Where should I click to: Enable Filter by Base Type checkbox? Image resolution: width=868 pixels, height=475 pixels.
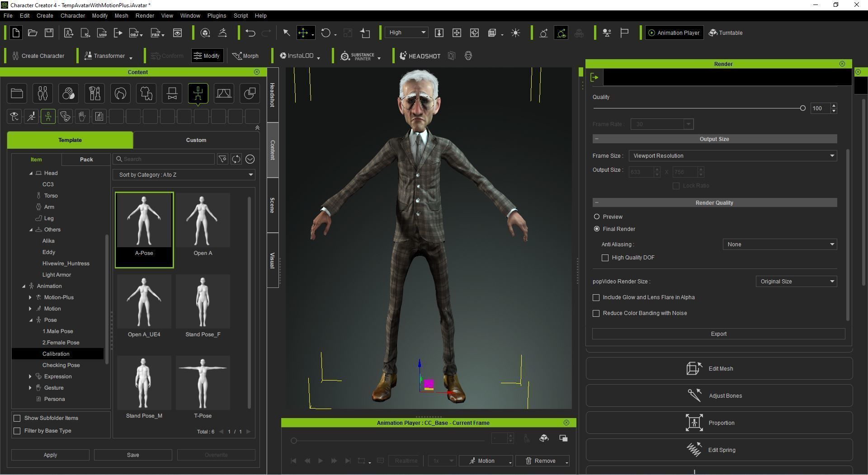[17, 431]
